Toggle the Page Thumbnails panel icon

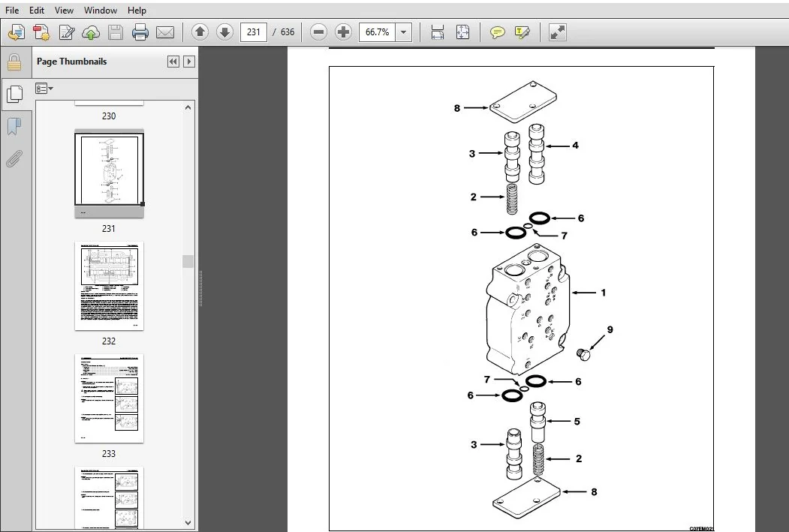coord(15,94)
